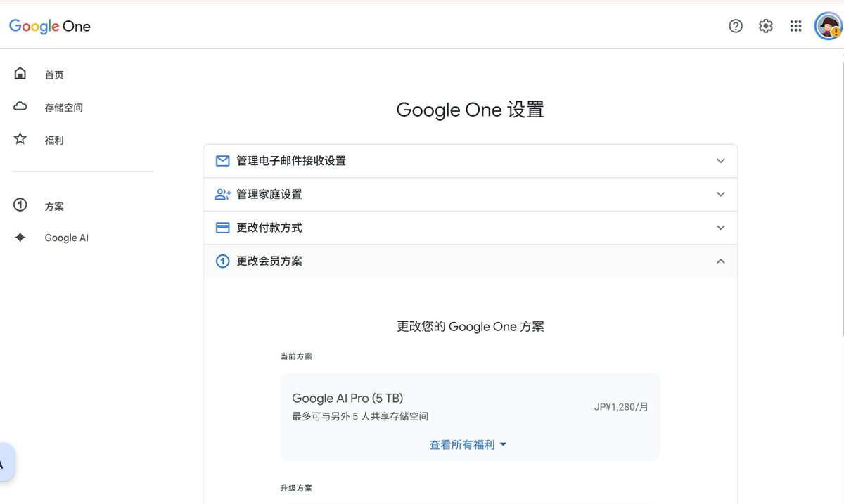Click the Google AI Pro (5 TB) plan name

347,399
